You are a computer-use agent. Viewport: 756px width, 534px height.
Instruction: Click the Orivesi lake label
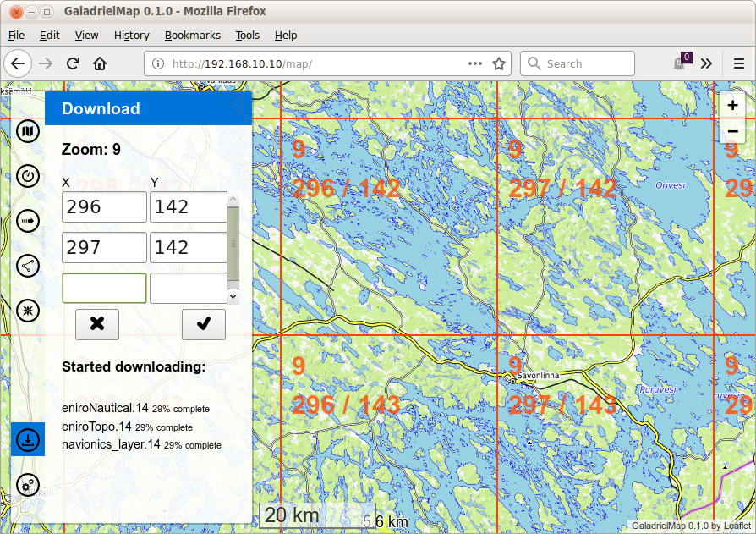tap(671, 185)
